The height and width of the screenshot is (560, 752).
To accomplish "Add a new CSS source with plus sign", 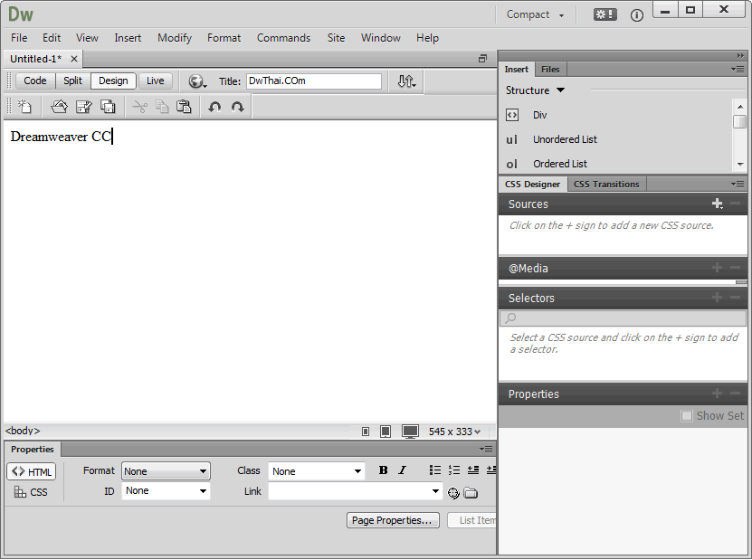I will pos(717,204).
